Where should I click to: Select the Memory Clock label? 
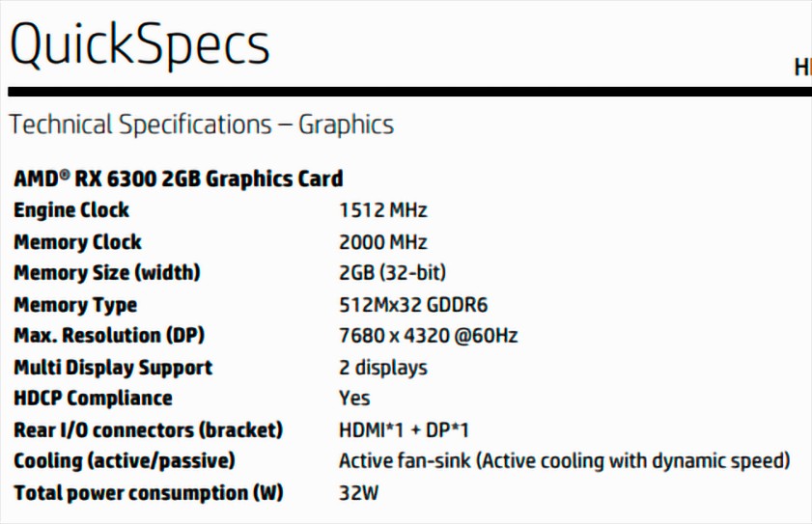[x=77, y=242]
